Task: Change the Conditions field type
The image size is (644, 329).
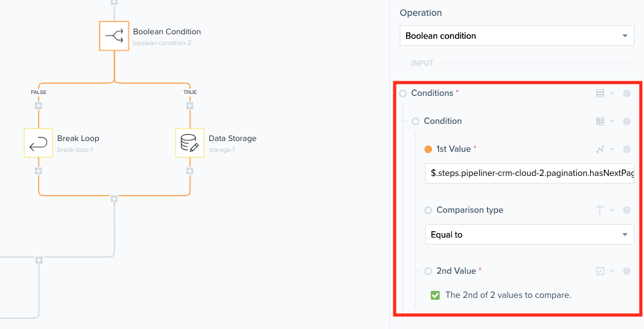Action: point(603,93)
